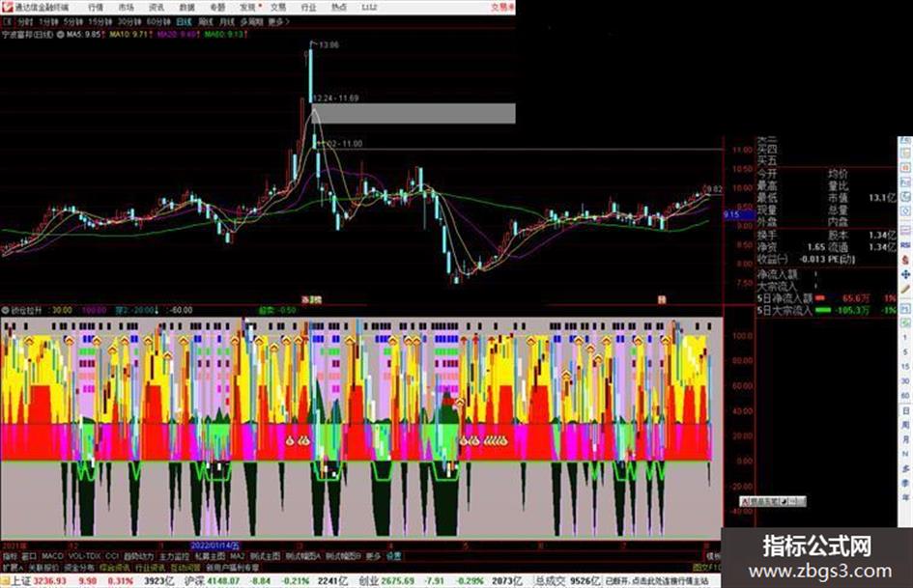Select the 年 period in right sidebar
The image size is (913, 588).
pos(905,498)
